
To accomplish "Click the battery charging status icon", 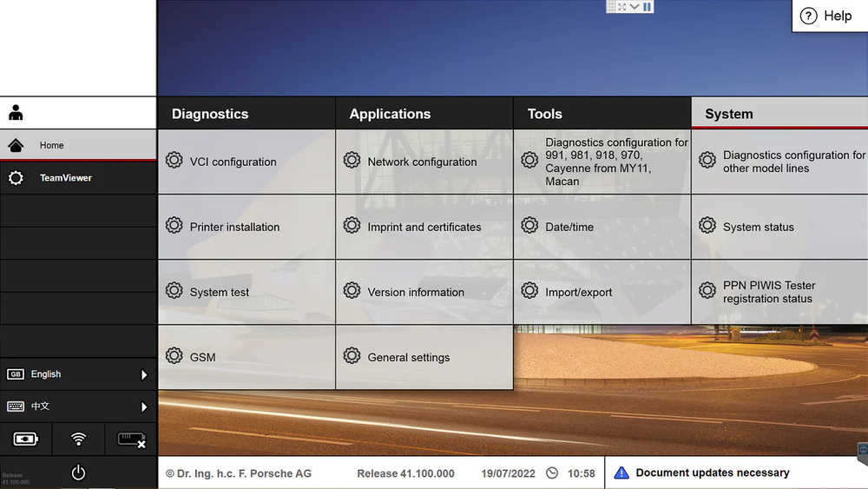I will [25, 439].
